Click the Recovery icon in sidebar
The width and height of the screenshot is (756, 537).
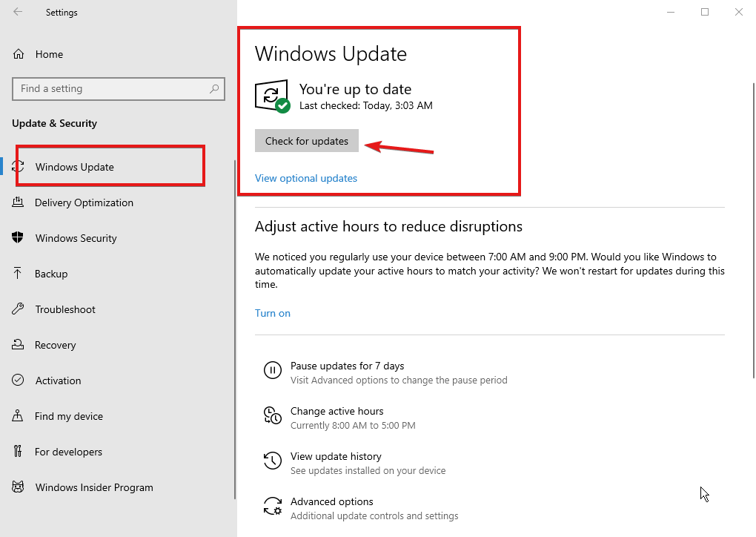pos(19,345)
